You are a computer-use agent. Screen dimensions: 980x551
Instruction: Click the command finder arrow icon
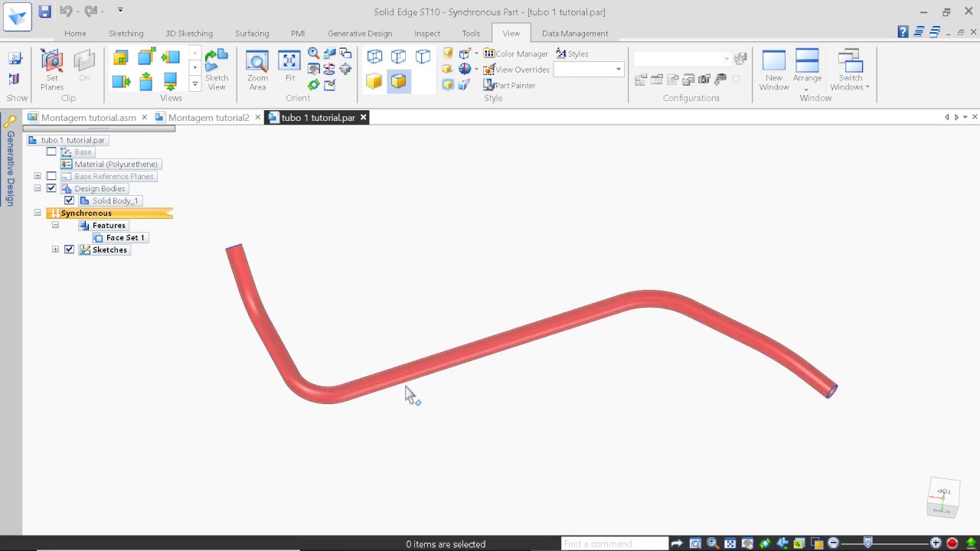coord(677,543)
